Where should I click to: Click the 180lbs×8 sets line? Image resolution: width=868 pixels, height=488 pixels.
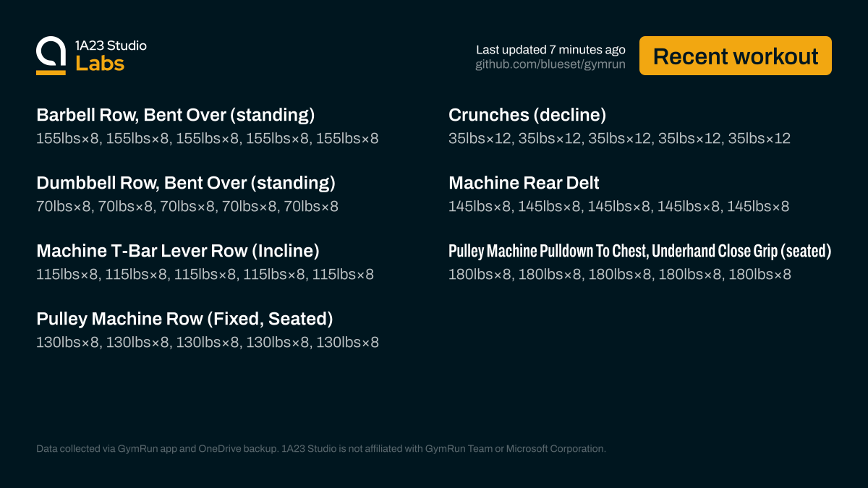coord(619,275)
